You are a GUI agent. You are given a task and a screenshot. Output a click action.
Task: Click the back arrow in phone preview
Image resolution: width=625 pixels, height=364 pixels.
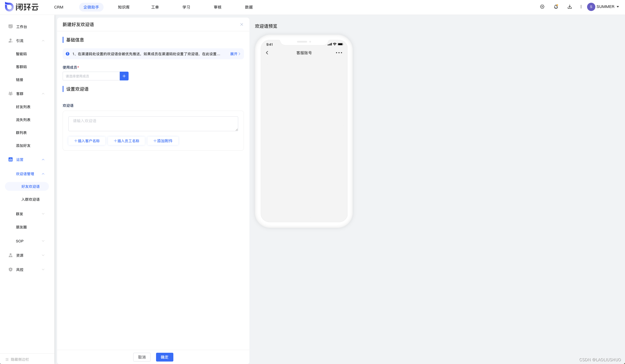point(267,53)
